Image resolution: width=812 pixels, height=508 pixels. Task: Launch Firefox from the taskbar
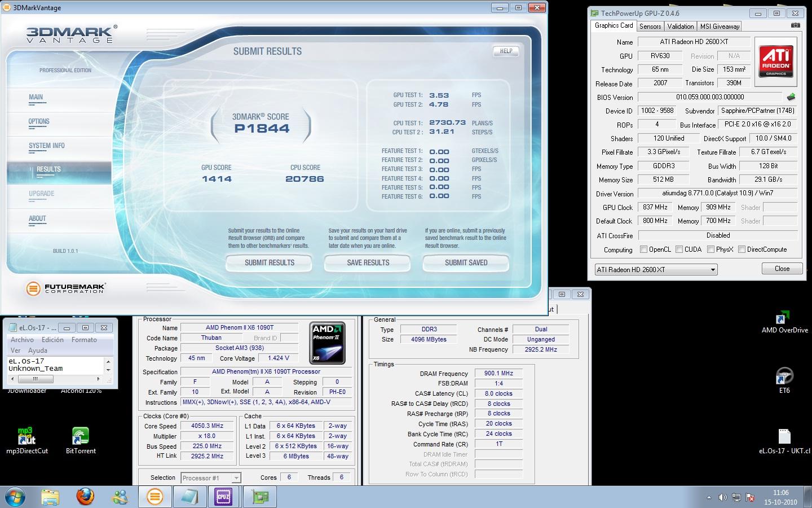pos(85,497)
